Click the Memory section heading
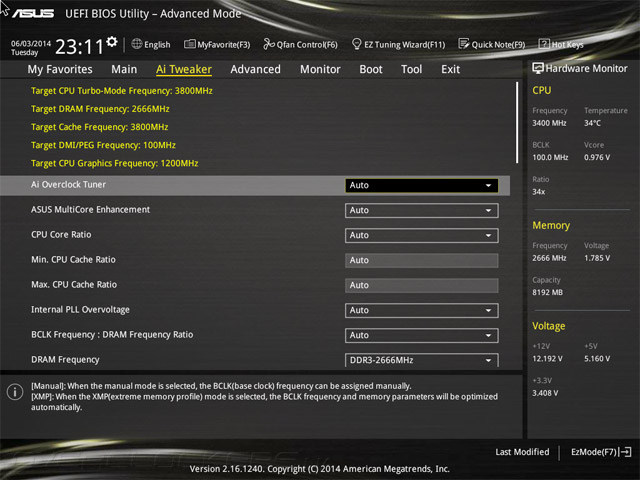 [551, 226]
